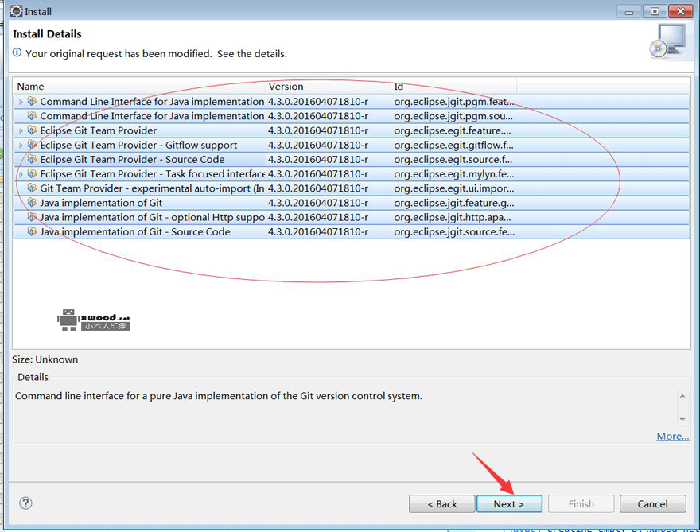This screenshot has height=532, width=700.
Task: Select Java implementation of Git name text
Action: pyautogui.click(x=101, y=203)
